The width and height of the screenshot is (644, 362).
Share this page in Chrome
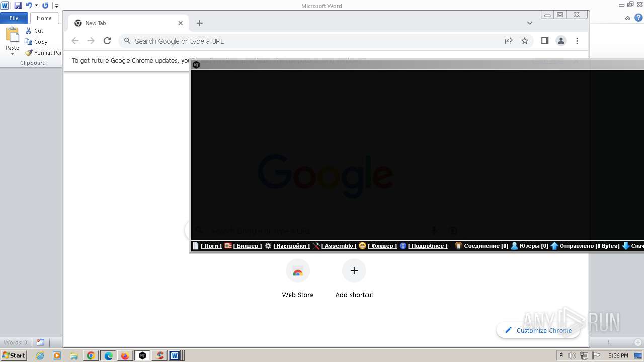coord(509,41)
